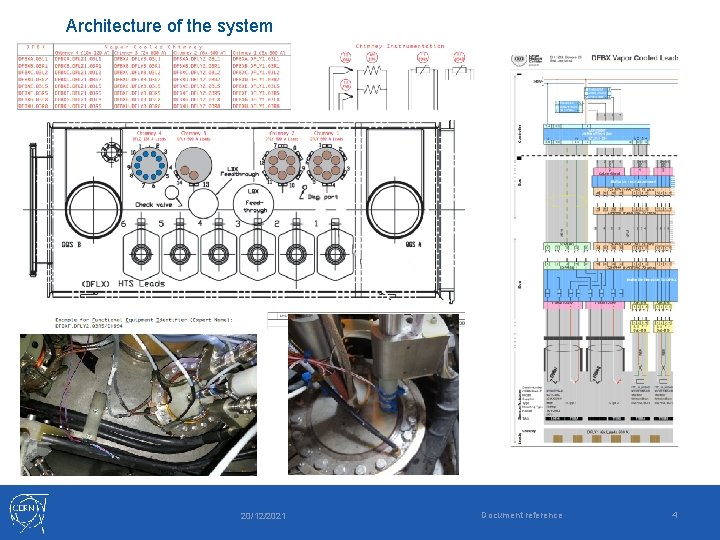Image resolution: width=720 pixels, height=540 pixels.
Task: Click the '(DFLX) HTS Leads' caption
Action: 123,284
